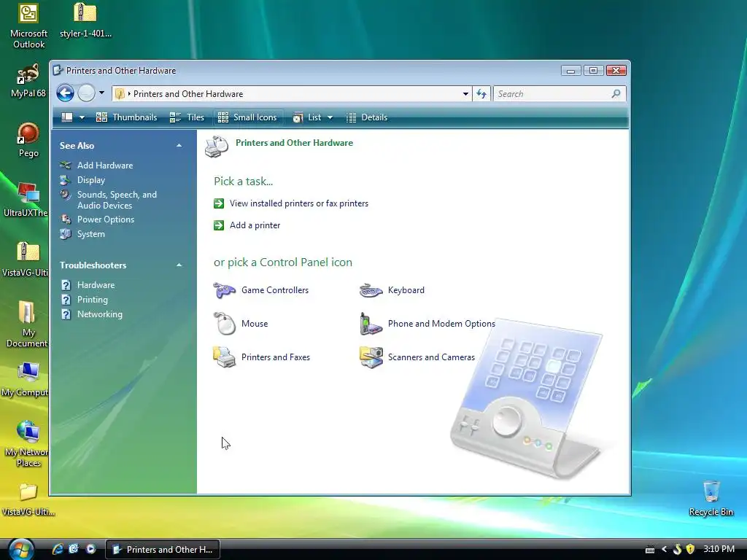Click the Hardware troubleshooter question icon

pyautogui.click(x=66, y=285)
